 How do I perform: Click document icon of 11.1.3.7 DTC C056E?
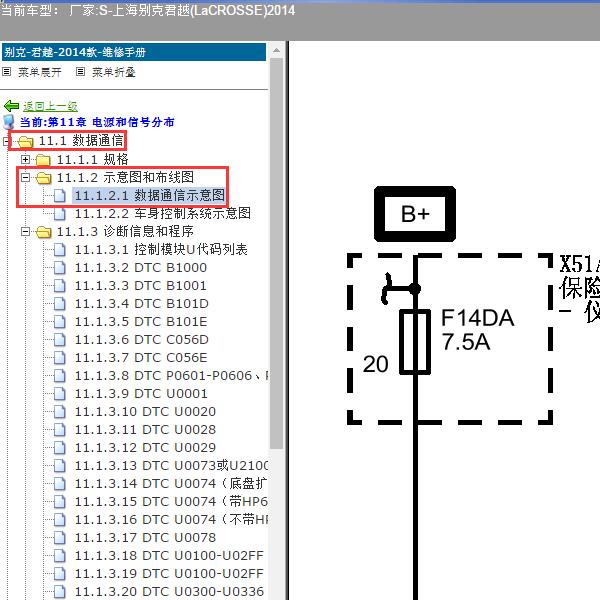pyautogui.click(x=59, y=358)
